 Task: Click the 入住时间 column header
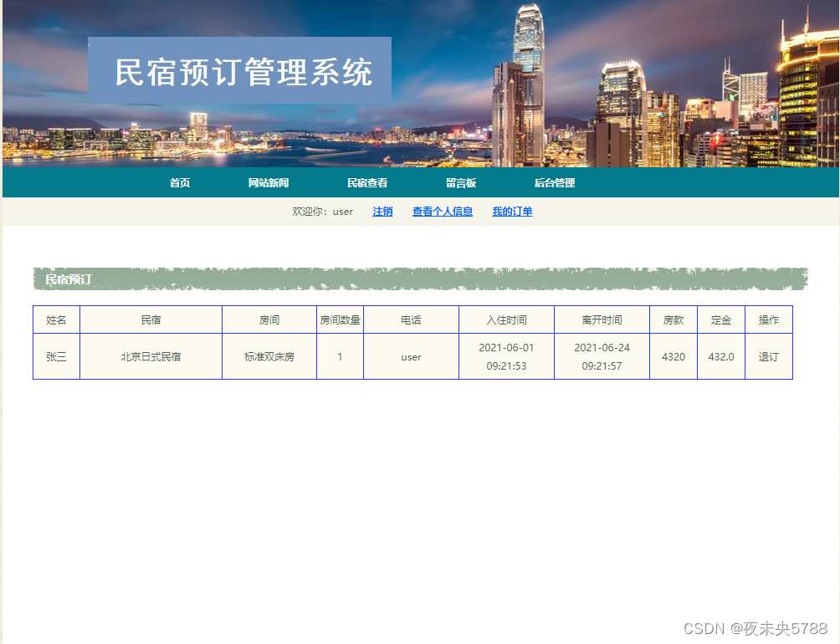506,319
